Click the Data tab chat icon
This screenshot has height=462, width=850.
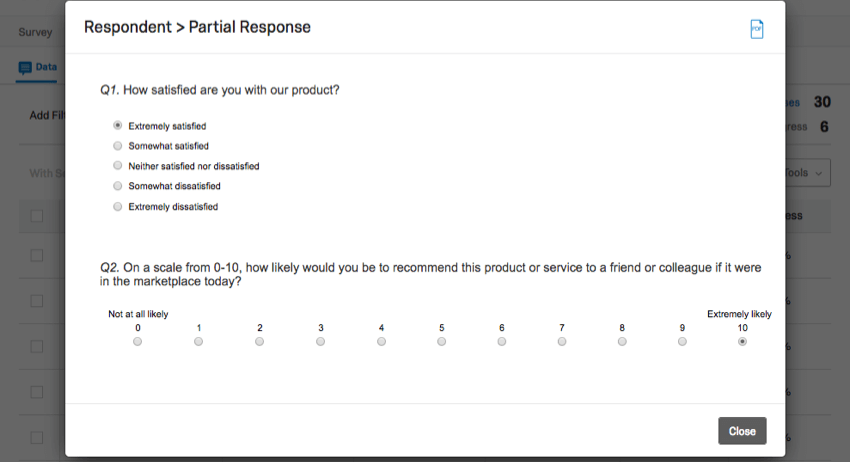click(x=25, y=68)
